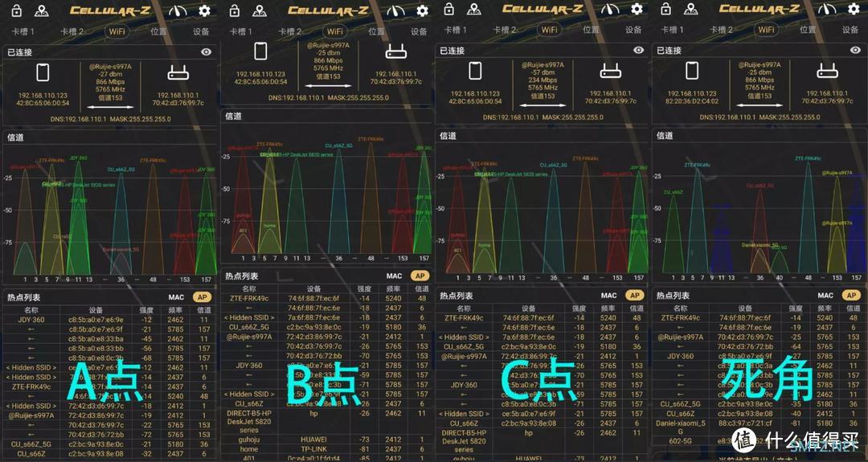Screen dimensions: 868x462
Task: Sort by 强度 column in A点 screenshot
Action: (146, 310)
